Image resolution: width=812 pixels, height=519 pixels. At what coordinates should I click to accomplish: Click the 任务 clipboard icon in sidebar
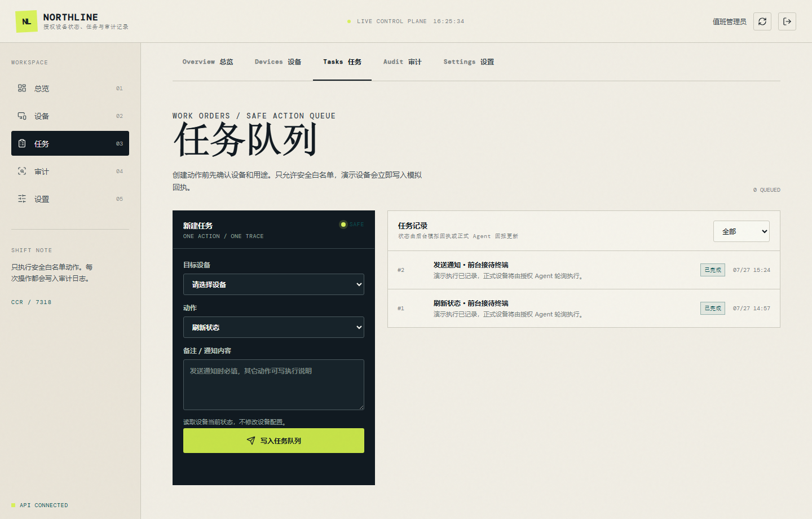tap(22, 143)
